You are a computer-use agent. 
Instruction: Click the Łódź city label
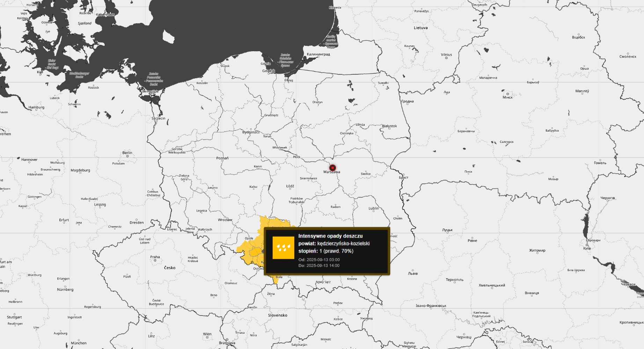[290, 186]
